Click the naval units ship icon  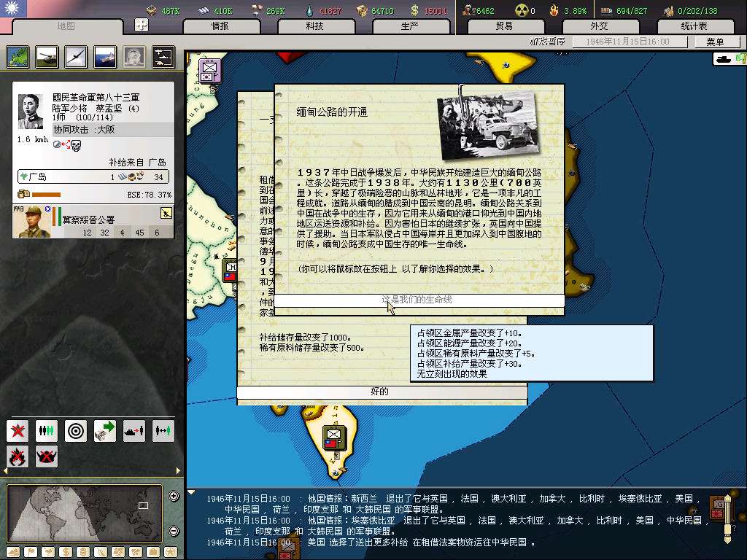pos(105,56)
